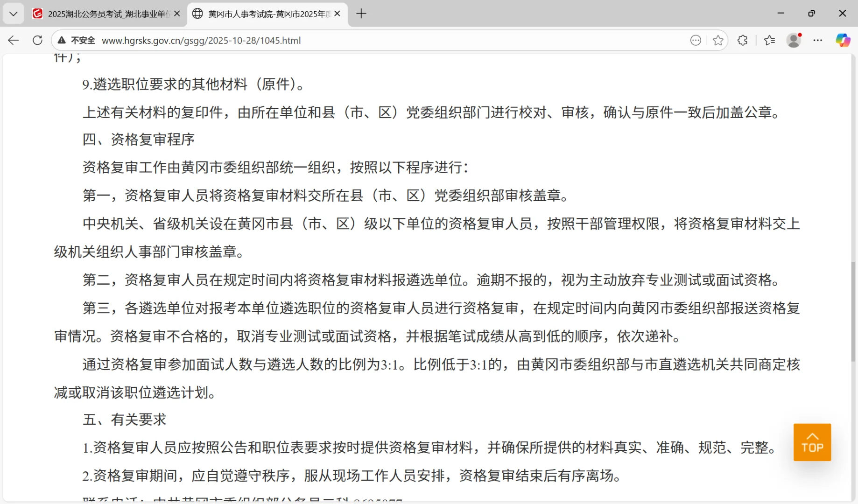The image size is (858, 504).
Task: Open the tab search dropdown arrow
Action: click(x=13, y=14)
